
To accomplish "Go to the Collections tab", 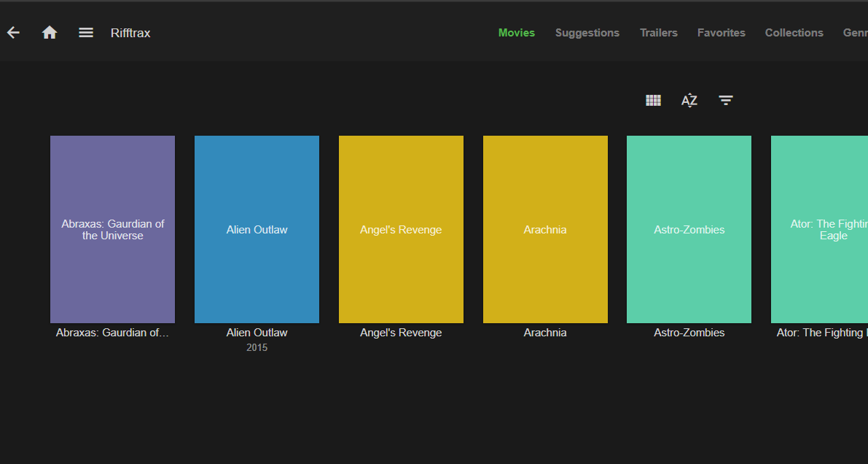I will coord(794,33).
